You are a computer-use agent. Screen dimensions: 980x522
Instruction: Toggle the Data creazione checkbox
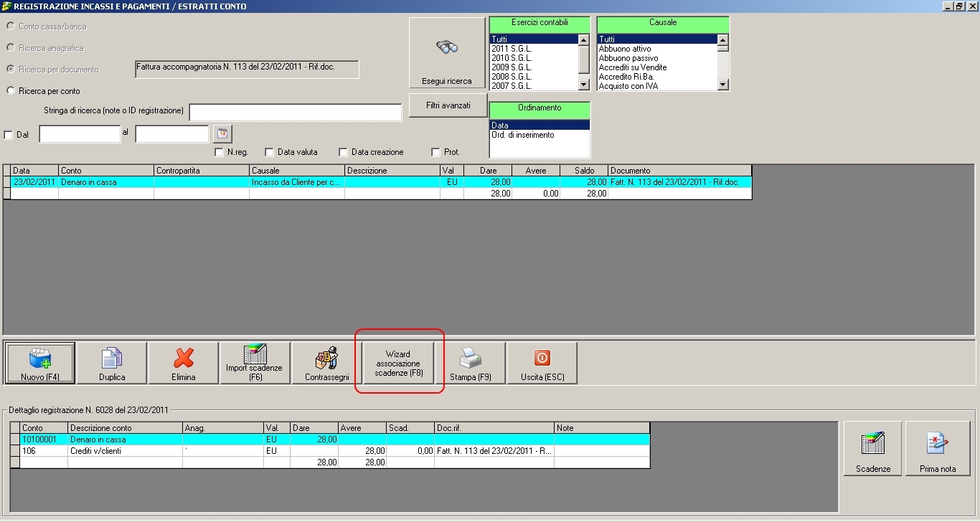(x=344, y=152)
